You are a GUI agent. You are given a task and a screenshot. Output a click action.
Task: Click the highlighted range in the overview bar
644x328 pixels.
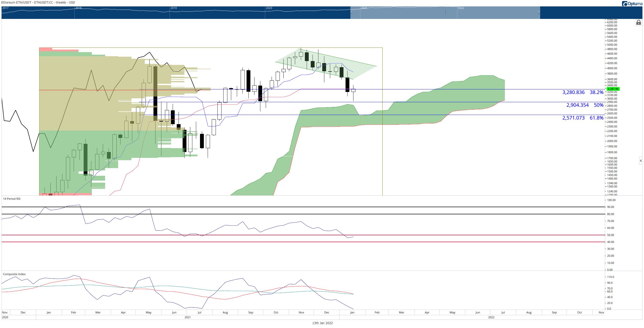pos(445,13)
